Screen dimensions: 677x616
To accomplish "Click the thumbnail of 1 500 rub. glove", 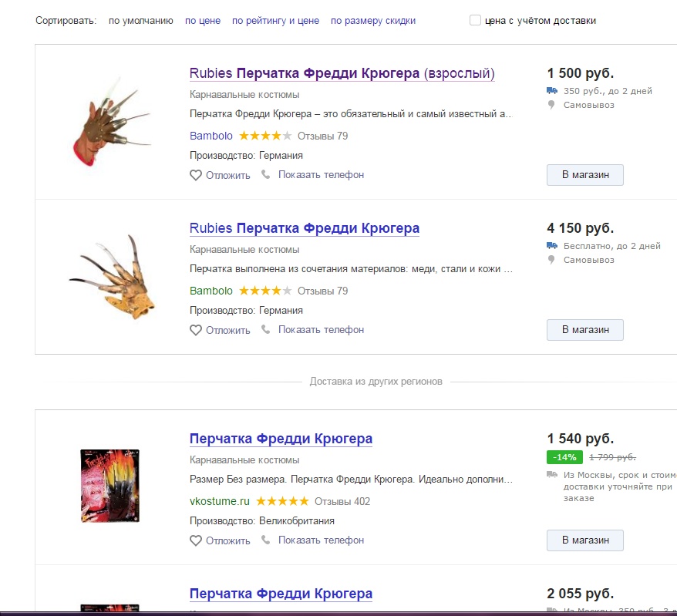I will coord(111,122).
